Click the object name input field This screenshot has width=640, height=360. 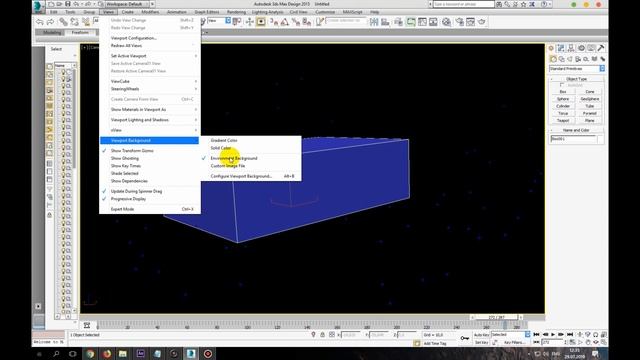tap(573, 139)
